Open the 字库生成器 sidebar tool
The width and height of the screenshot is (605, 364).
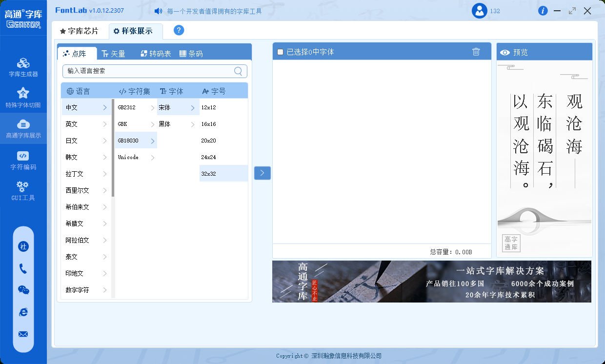23,67
